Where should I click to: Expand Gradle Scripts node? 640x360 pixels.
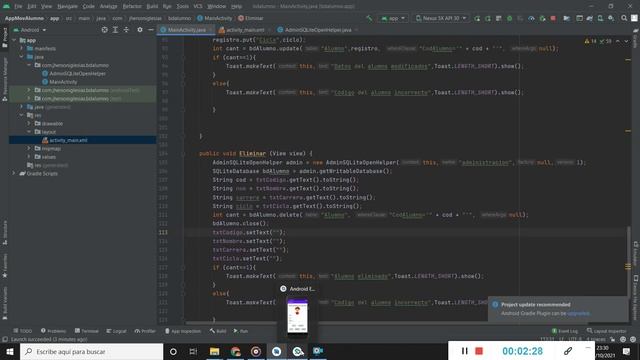click(x=14, y=173)
